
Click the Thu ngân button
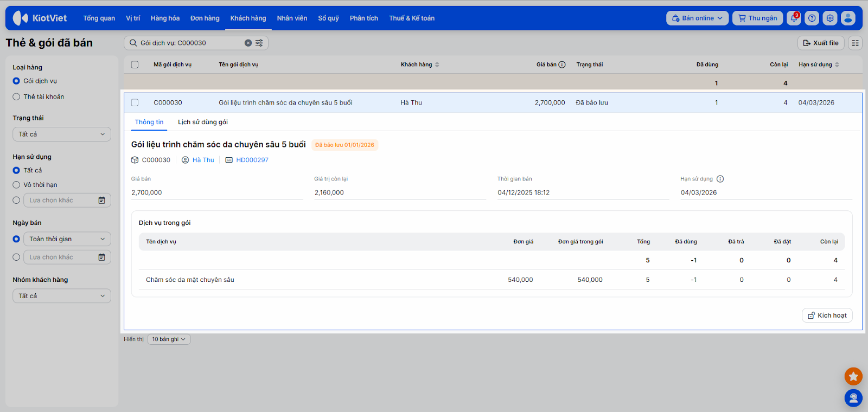point(758,18)
